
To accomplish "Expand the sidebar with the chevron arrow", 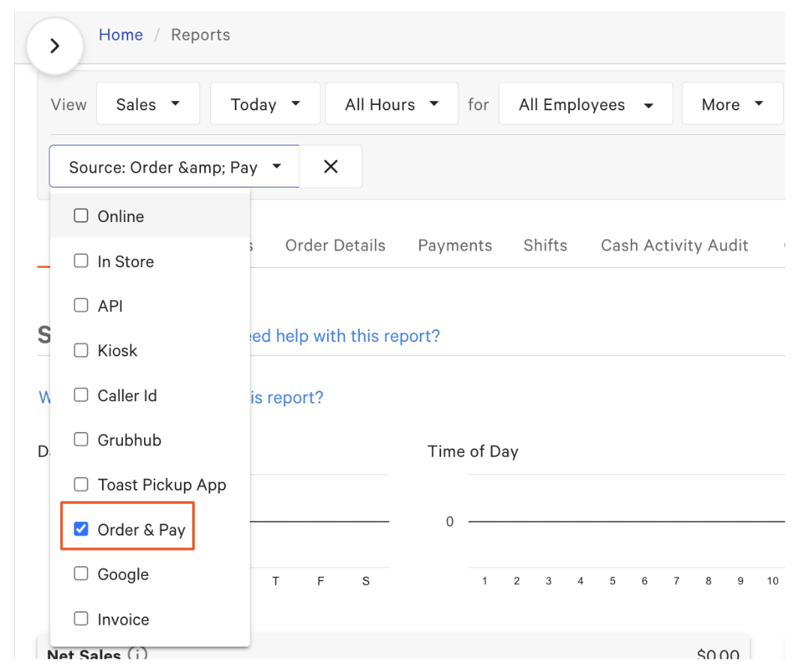I will (x=54, y=46).
